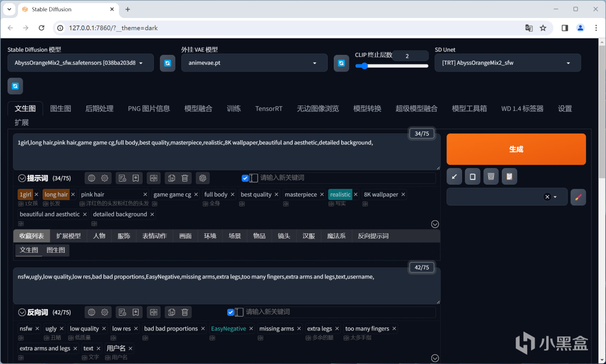This screenshot has width=606, height=364.
Task: Delete all positive prompt keywords
Action: pos(185,178)
